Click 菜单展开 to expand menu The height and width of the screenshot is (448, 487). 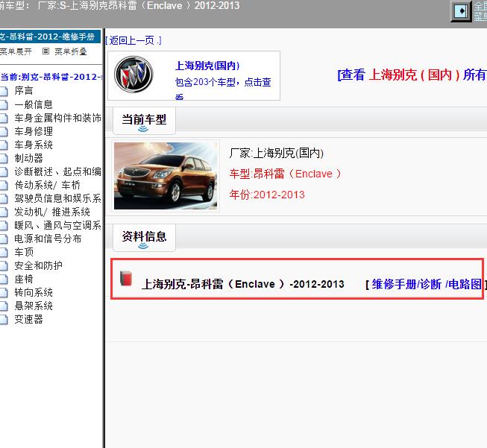[16, 51]
